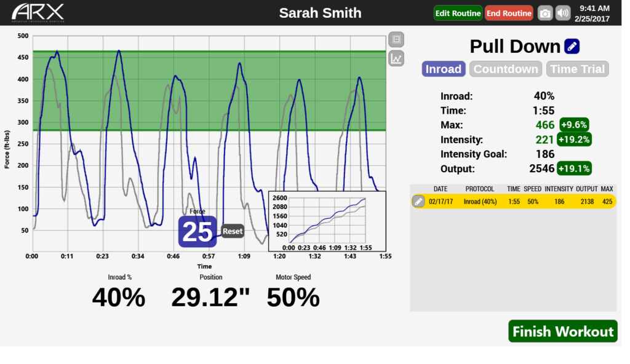630x364 pixels.
Task: Click the ARX logo
Action: 38,13
